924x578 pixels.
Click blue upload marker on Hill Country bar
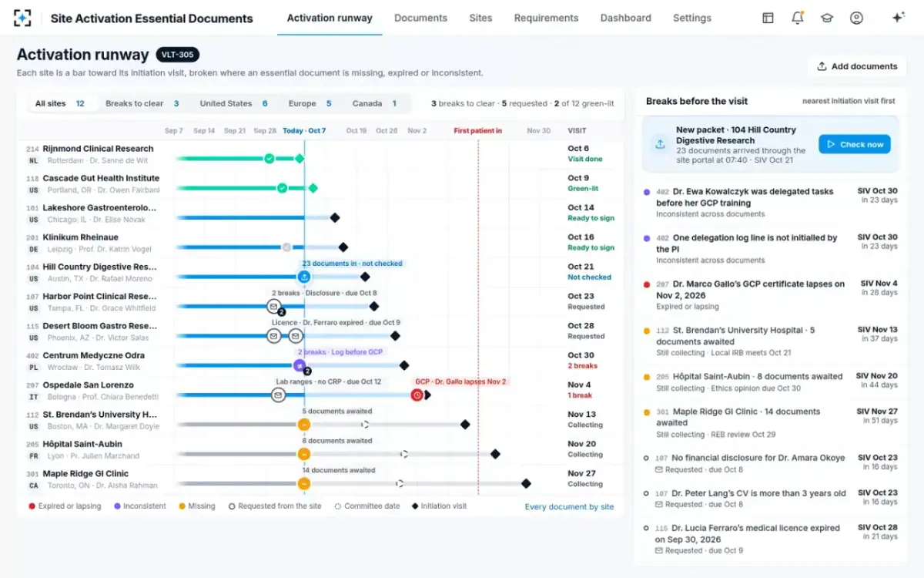[304, 277]
